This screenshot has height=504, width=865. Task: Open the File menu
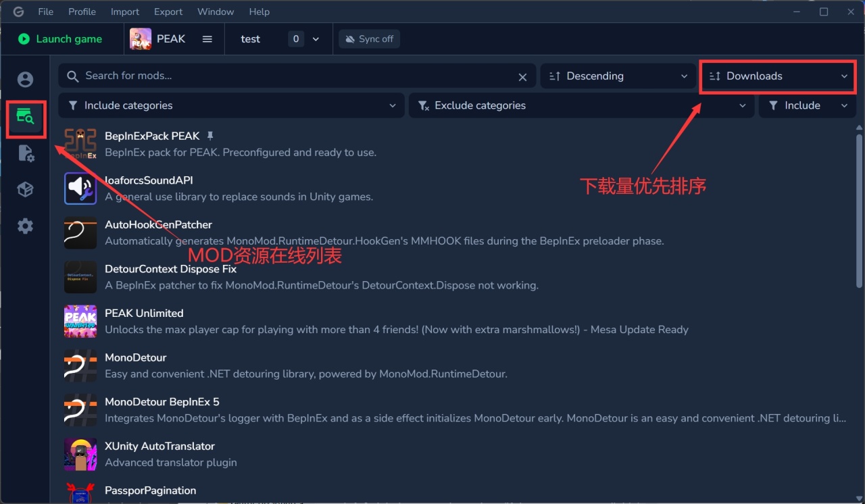pos(46,11)
